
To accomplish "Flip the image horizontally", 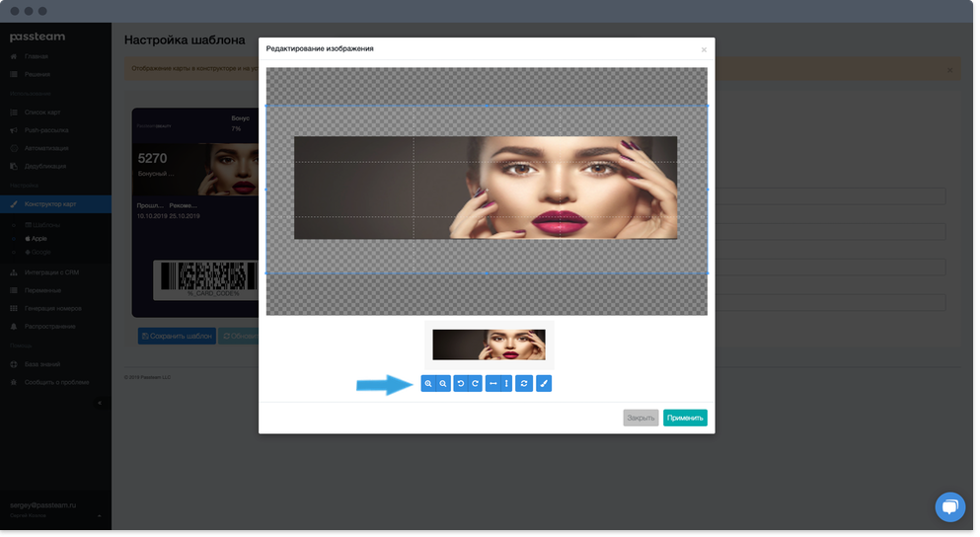I will (x=493, y=384).
